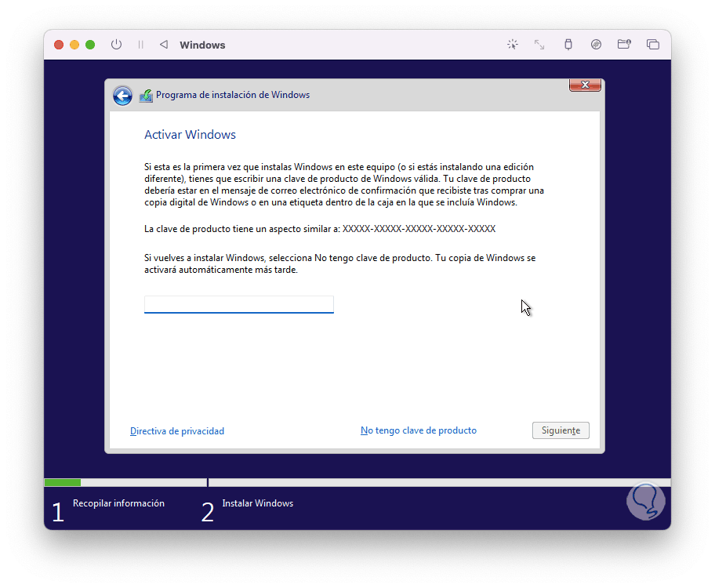Click the Windows VM title text
This screenshot has width=715, height=588.
click(x=202, y=45)
